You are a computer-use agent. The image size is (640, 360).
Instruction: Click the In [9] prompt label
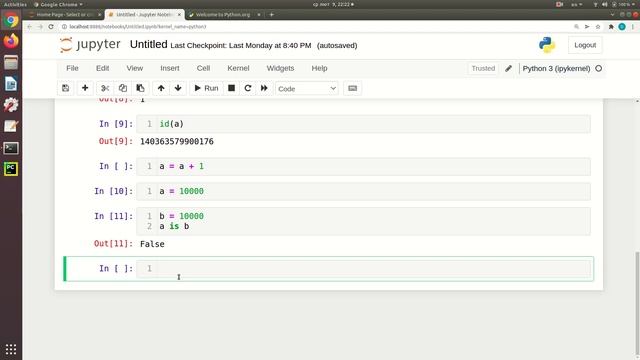point(116,124)
